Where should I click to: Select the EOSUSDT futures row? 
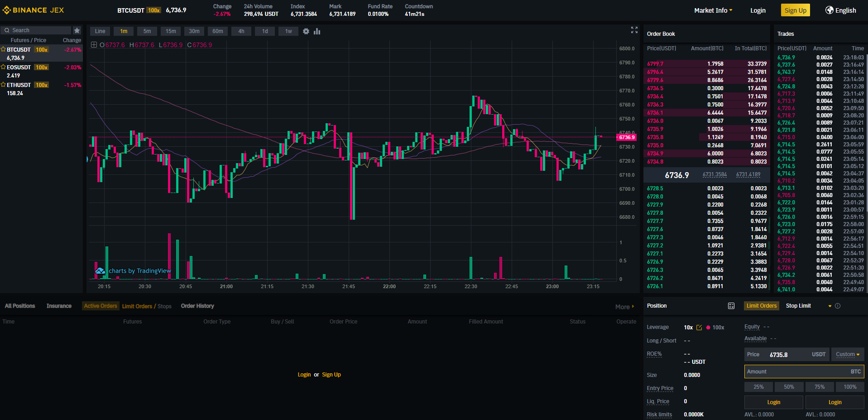coord(41,71)
